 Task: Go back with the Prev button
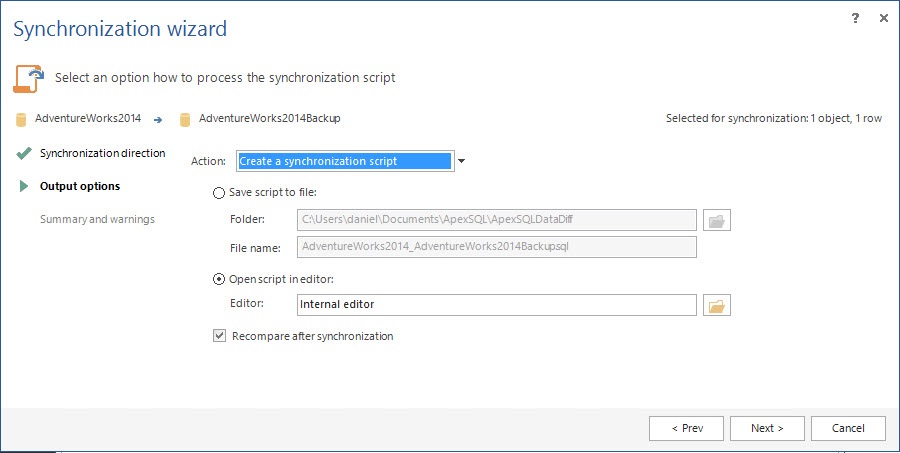(x=686, y=428)
